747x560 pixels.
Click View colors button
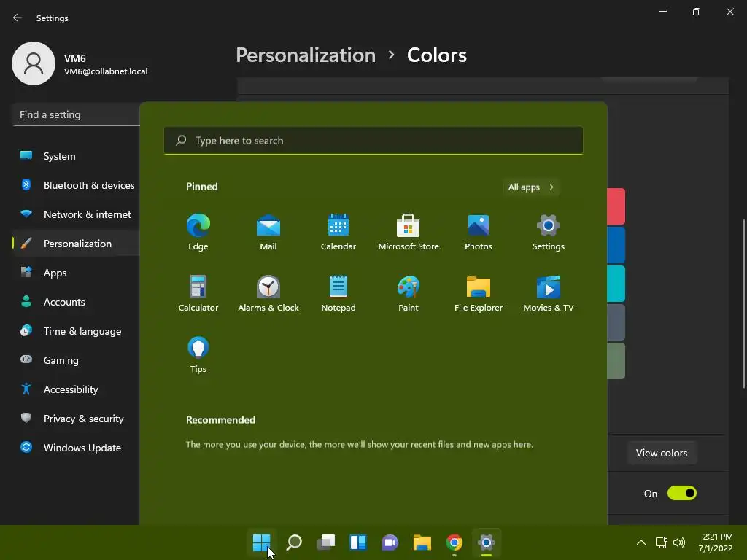[662, 453]
